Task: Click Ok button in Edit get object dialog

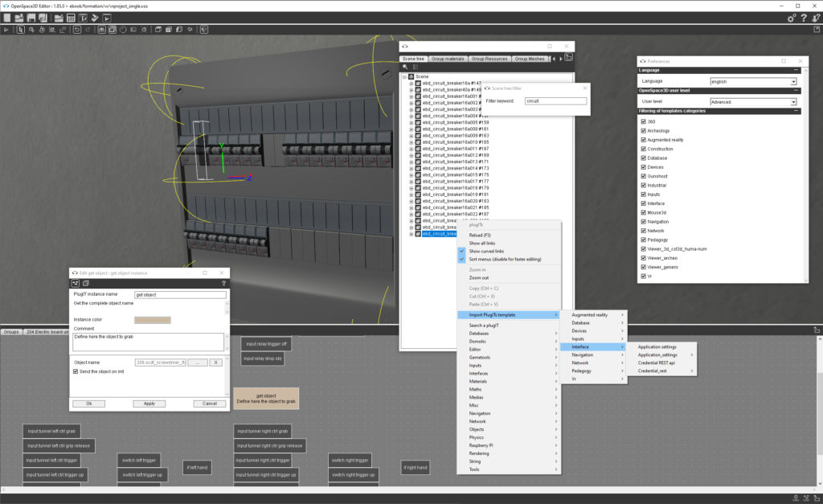Action: tap(88, 404)
